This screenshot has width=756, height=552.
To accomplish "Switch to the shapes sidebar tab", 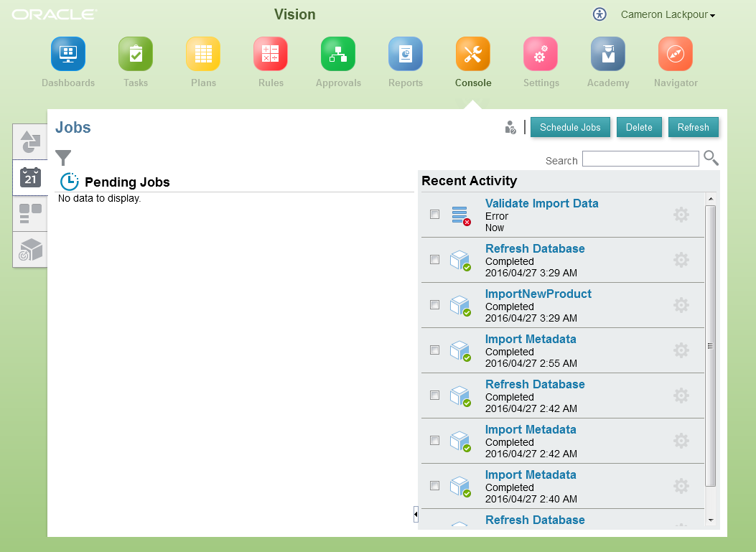I will [30, 141].
